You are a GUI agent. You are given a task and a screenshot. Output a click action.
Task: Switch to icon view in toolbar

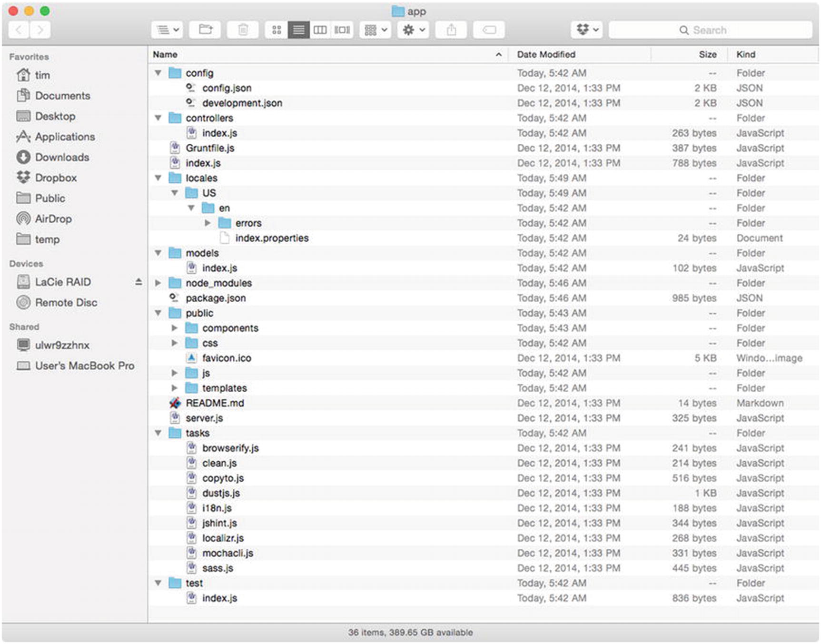pyautogui.click(x=277, y=30)
